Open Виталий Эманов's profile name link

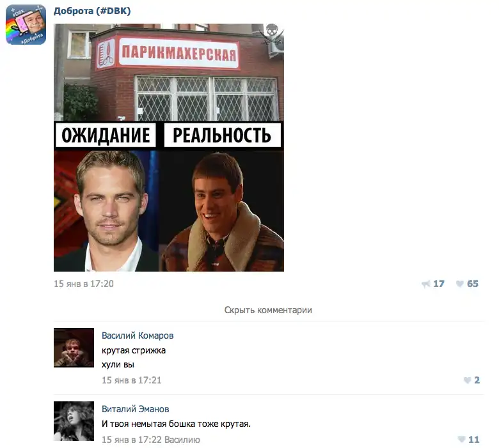click(x=135, y=409)
